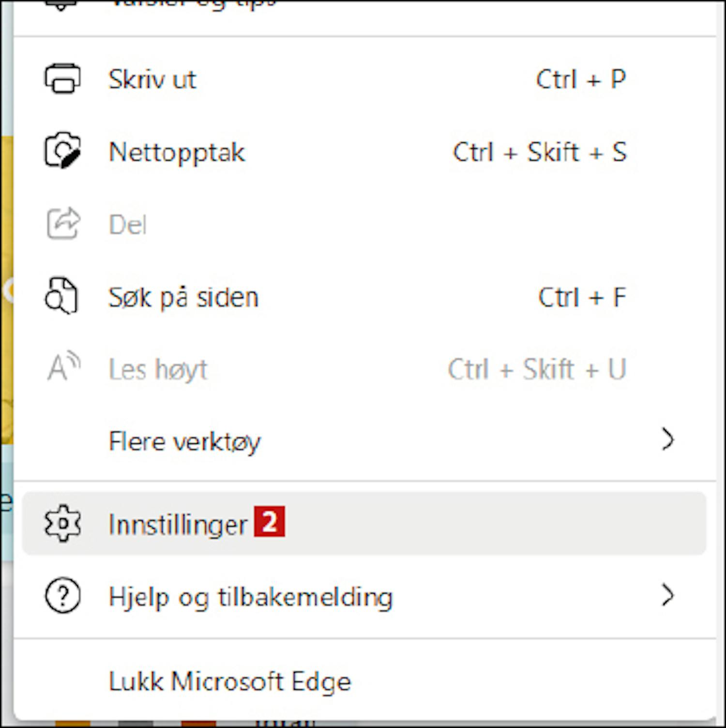
Task: Click the help question mark icon
Action: [x=63, y=596]
